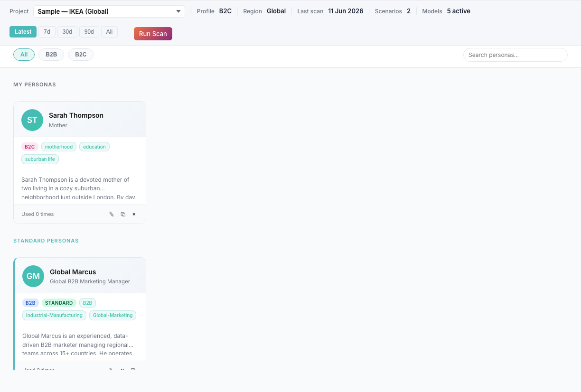Click the Scenarios count '2'
This screenshot has height=392, width=581.
tap(409, 11)
